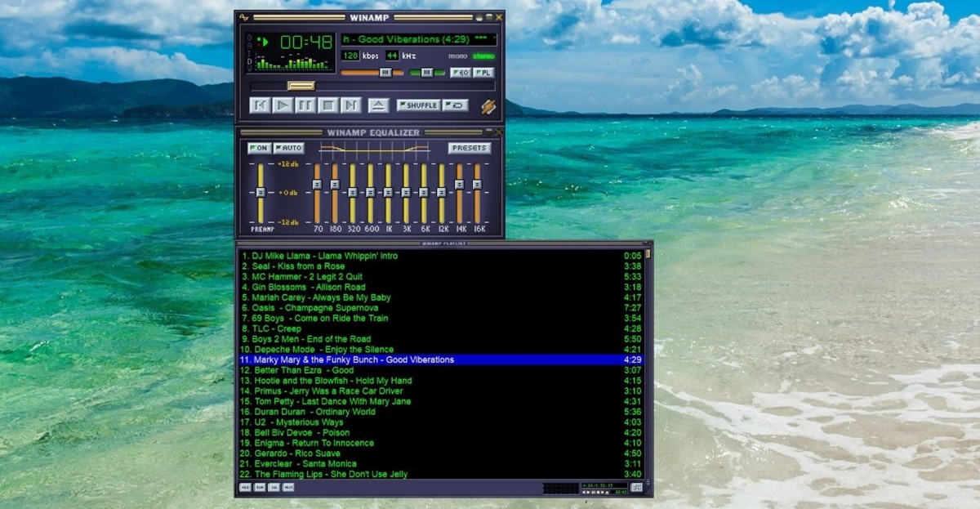Open the playlist REM menu button
Viewport: 980px width, 509px height.
(260, 488)
